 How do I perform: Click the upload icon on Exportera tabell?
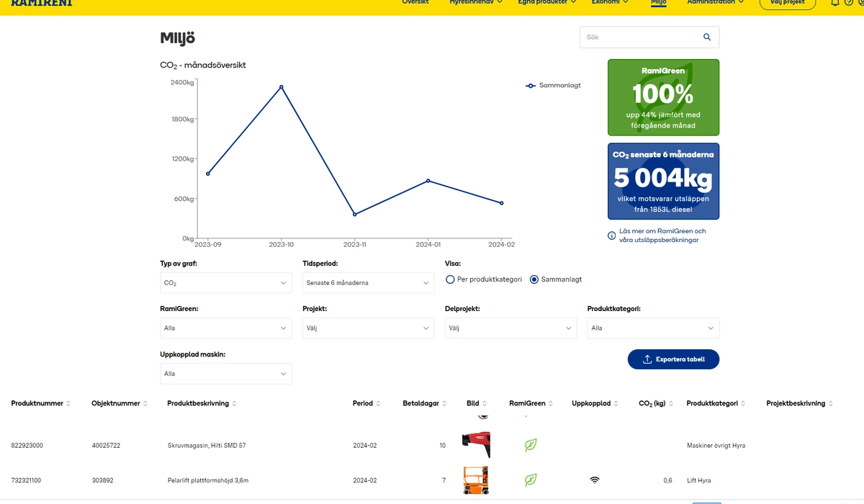coord(647,359)
